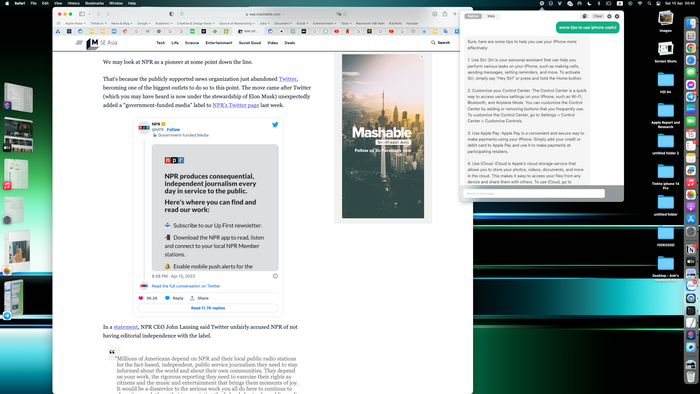Go forward using Safari's forward arrow
The width and height of the screenshot is (700, 394).
click(108, 14)
